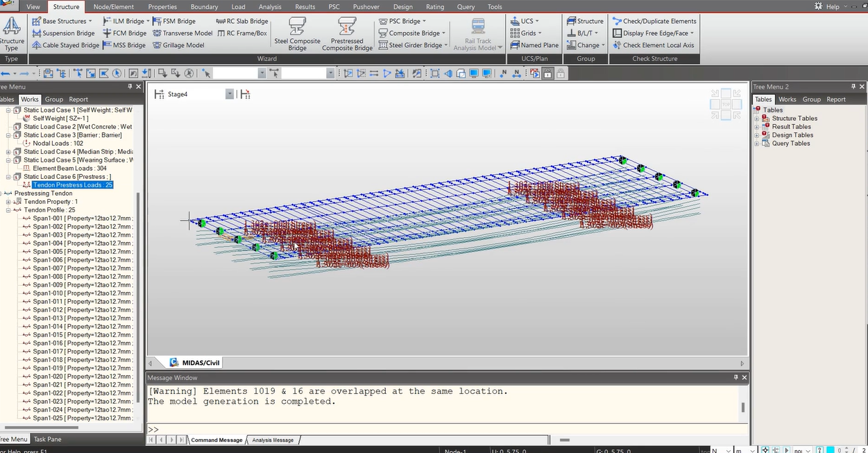Click Check/Duplicate Elements
Screen dimensions: 868x453
[x=654, y=21]
